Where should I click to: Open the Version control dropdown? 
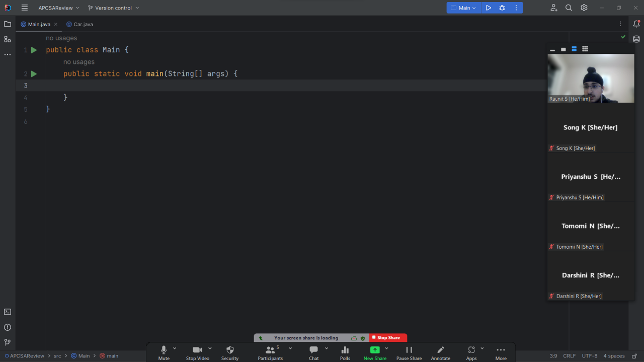point(113,8)
